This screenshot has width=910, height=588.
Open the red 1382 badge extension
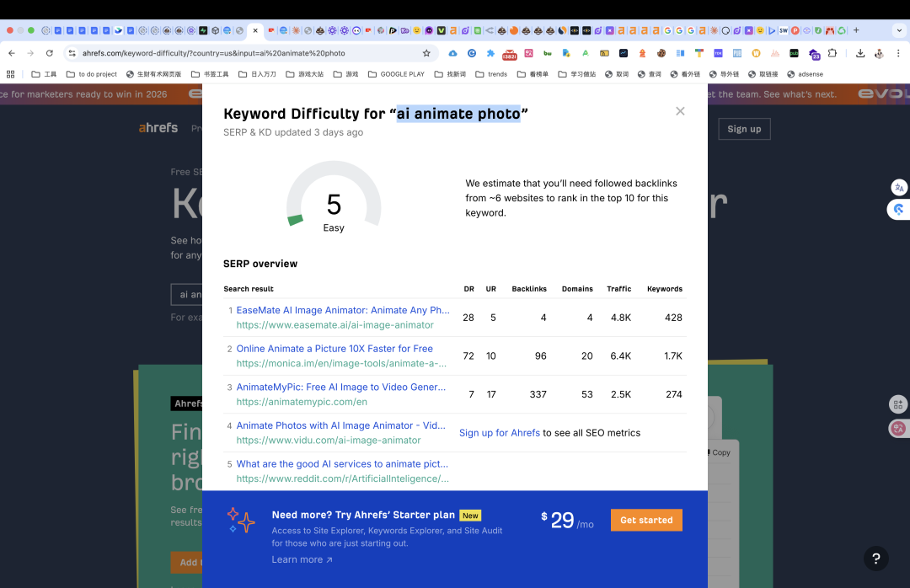(510, 54)
